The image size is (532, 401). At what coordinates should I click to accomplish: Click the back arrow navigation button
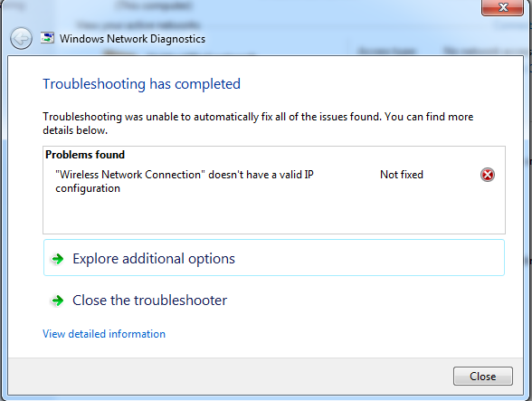(x=21, y=38)
